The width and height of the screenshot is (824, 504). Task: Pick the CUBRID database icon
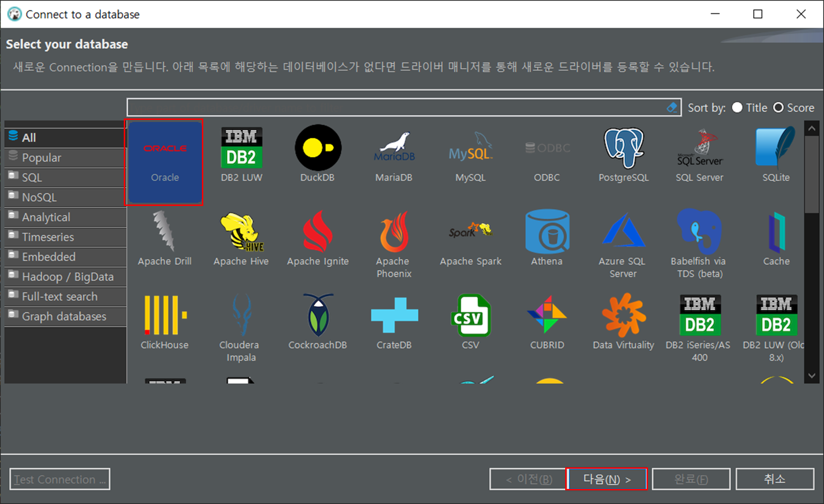pyautogui.click(x=547, y=315)
